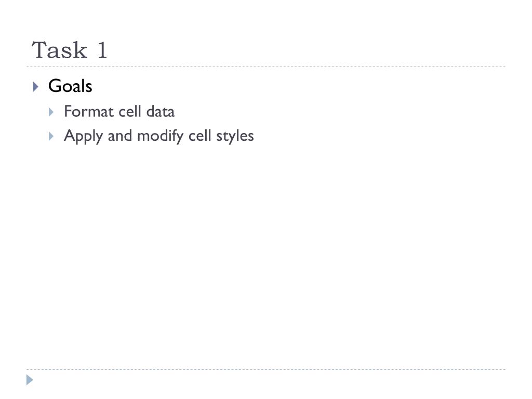
Task: Click the dotted divider line under the title
Action: coord(266,66)
